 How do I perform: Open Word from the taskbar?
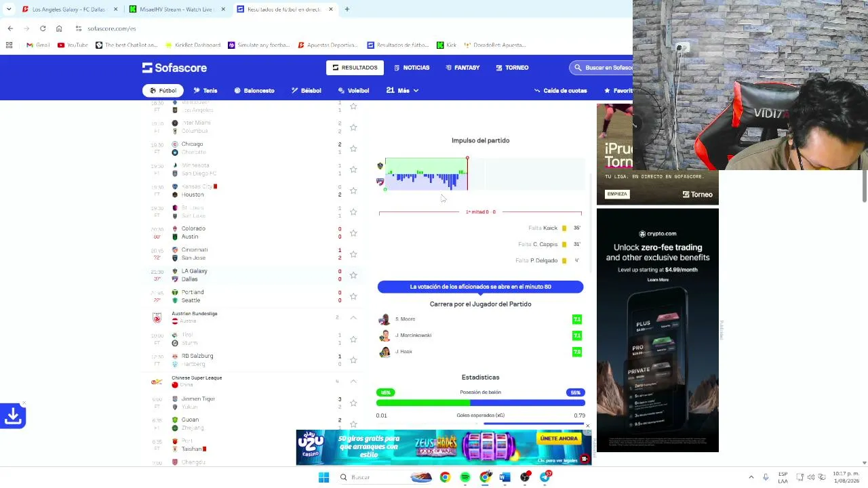505,477
